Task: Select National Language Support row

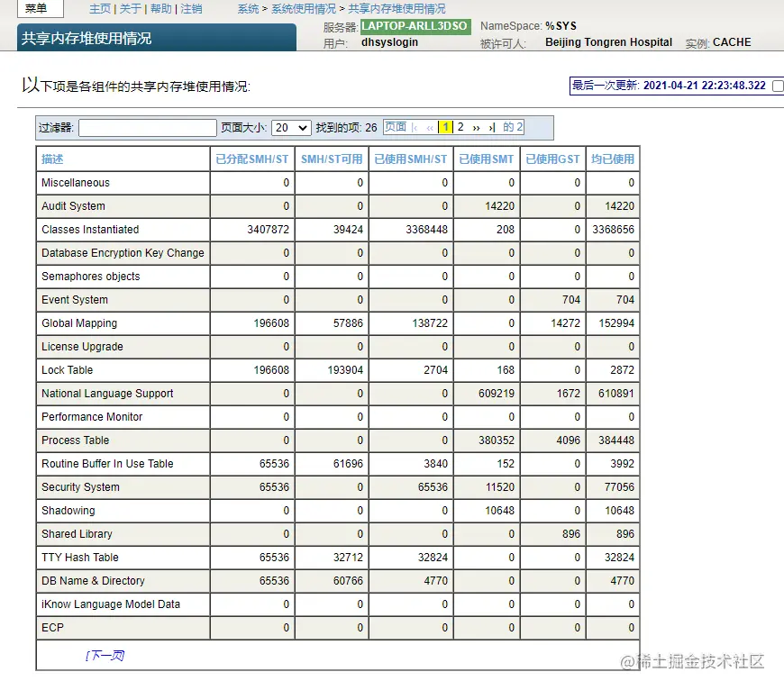Action: pos(338,394)
